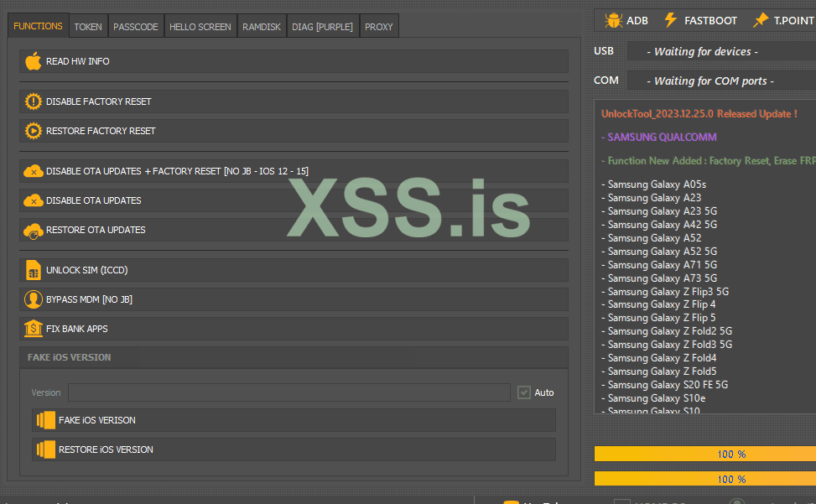Click the Apple icon beside Read HW Info
Viewport: 816px width, 504px height.
33,61
